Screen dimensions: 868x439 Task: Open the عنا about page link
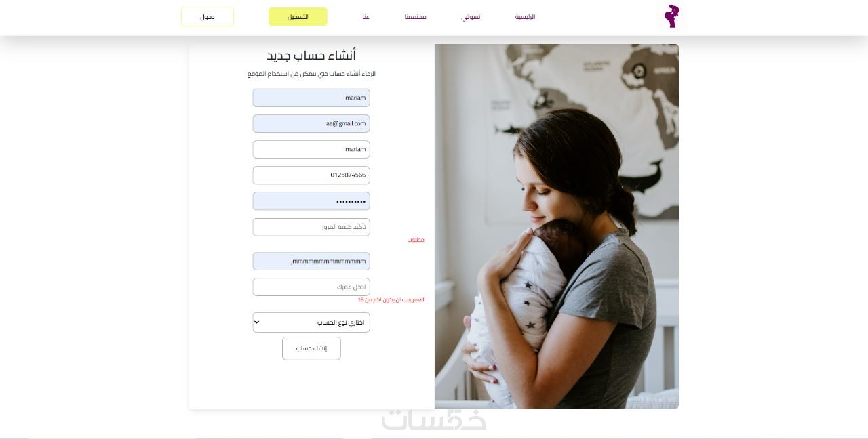coord(366,17)
